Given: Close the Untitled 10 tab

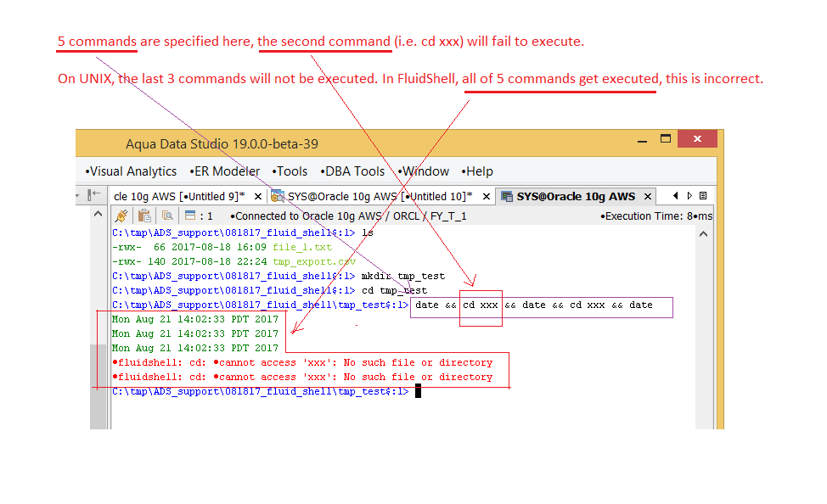Looking at the screenshot, I should 487,197.
